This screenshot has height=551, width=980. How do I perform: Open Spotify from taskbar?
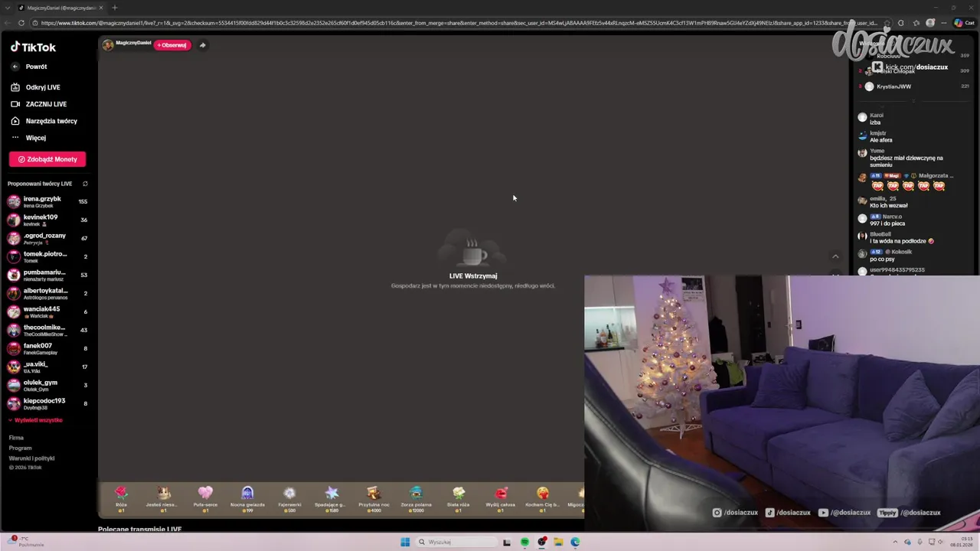pyautogui.click(x=524, y=542)
